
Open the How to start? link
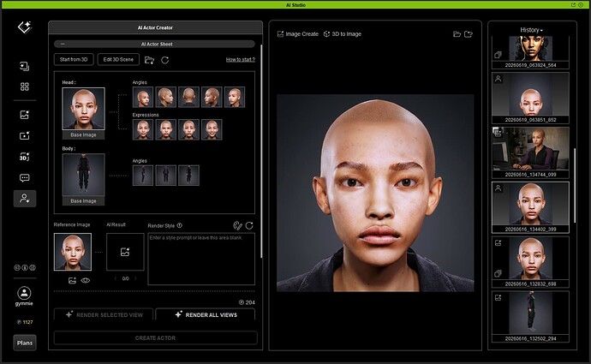(x=241, y=60)
